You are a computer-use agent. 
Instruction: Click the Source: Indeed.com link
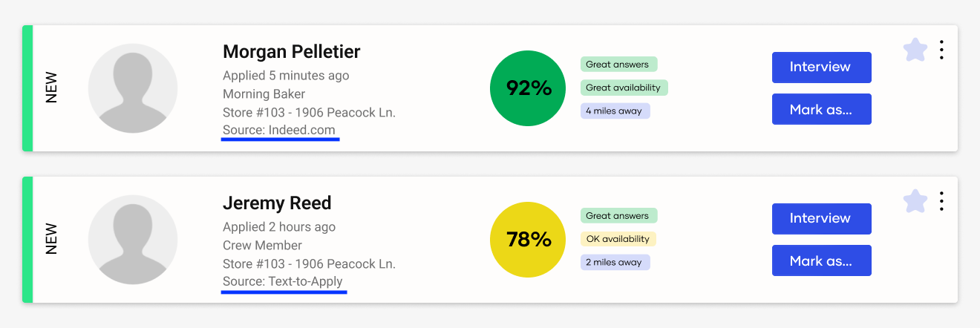(x=279, y=131)
